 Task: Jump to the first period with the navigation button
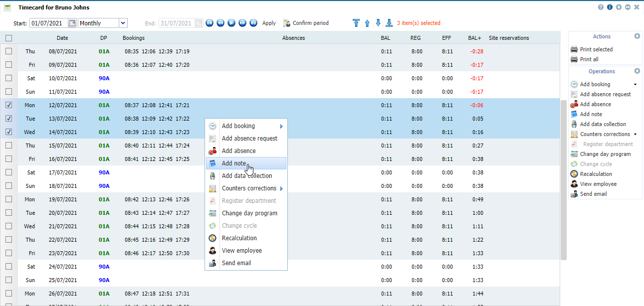210,23
